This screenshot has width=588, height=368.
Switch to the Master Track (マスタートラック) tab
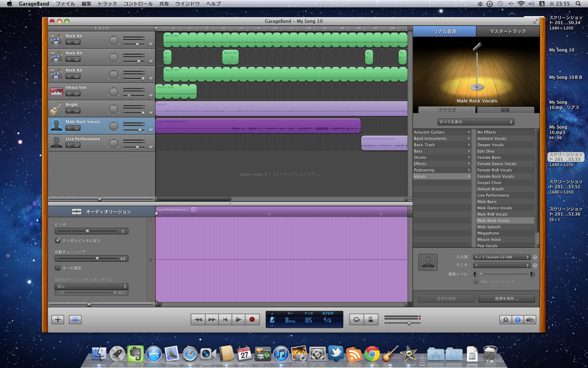tap(508, 31)
